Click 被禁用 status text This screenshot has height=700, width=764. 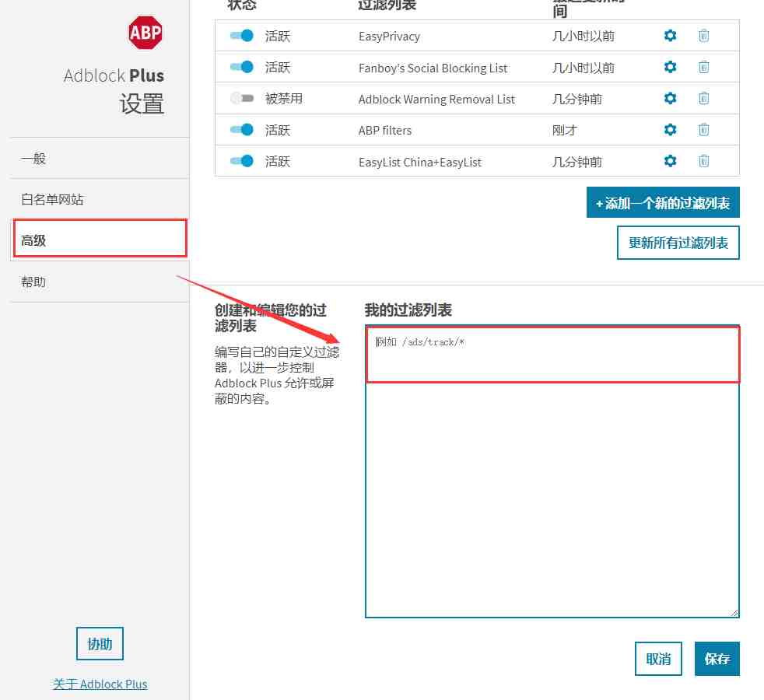click(283, 99)
